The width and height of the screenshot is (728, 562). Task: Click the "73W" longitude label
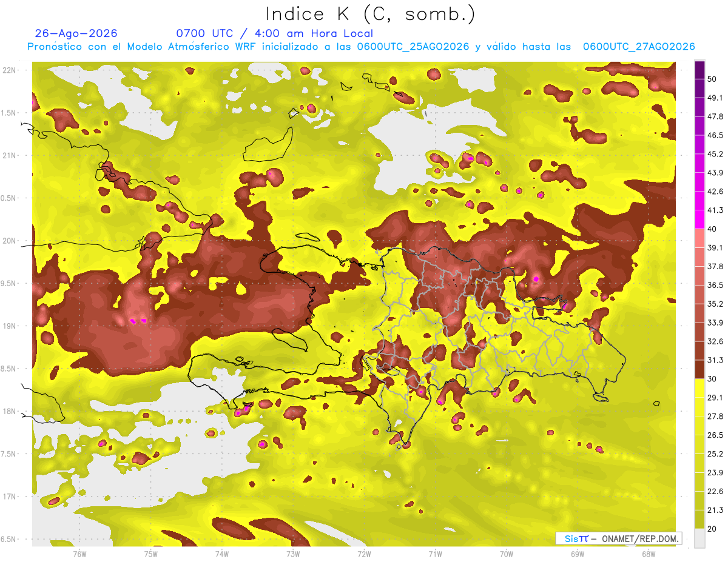pos(292,554)
